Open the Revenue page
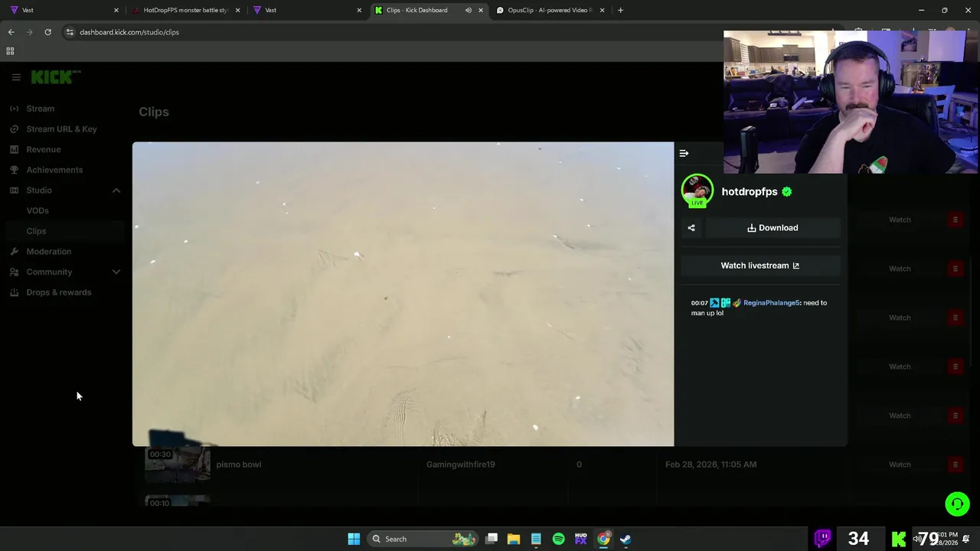The image size is (980, 551). (44, 149)
